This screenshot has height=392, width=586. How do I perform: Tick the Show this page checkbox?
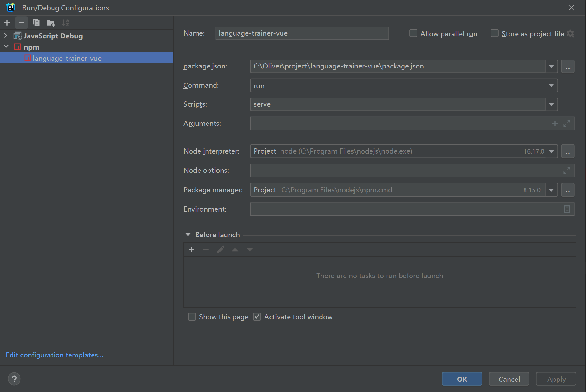click(x=192, y=317)
